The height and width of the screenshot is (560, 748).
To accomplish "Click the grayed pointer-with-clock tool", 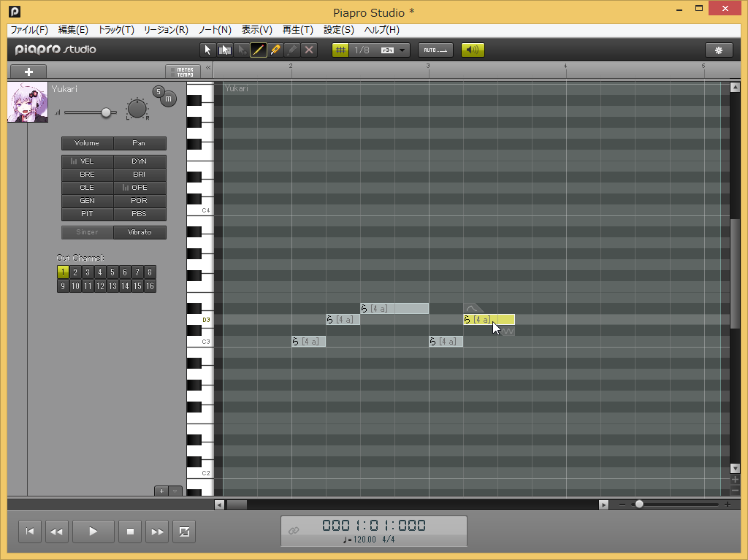I will 241,50.
